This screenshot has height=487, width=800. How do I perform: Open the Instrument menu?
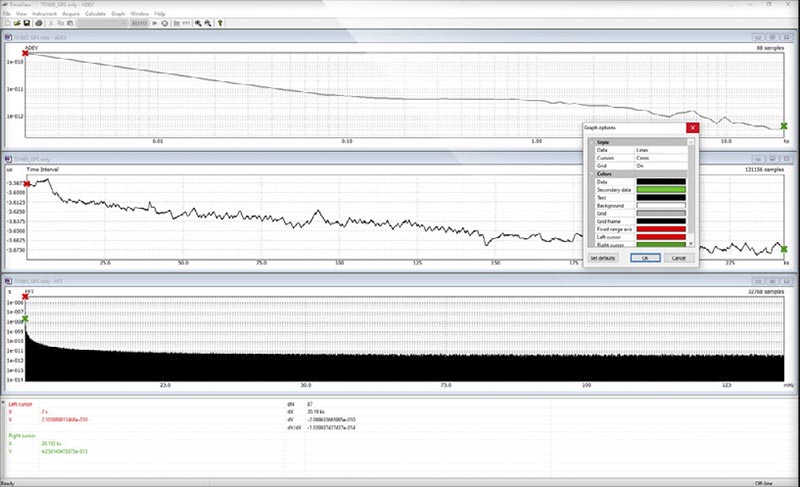tap(44, 14)
